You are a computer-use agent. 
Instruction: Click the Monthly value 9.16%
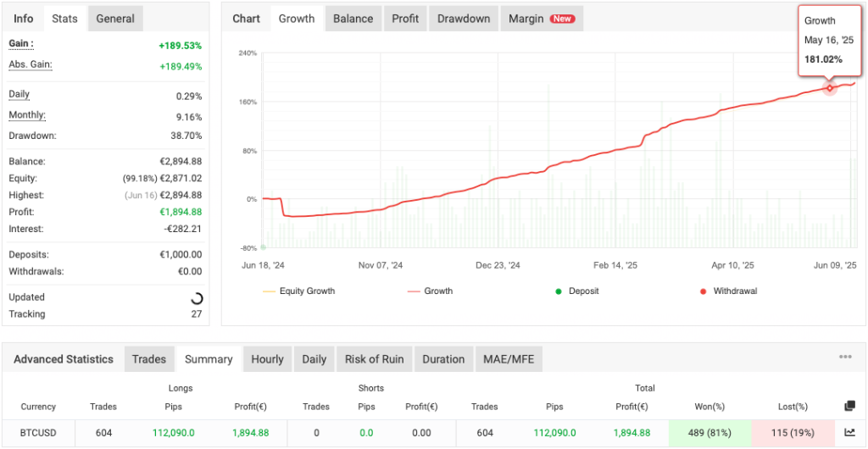[x=190, y=117]
